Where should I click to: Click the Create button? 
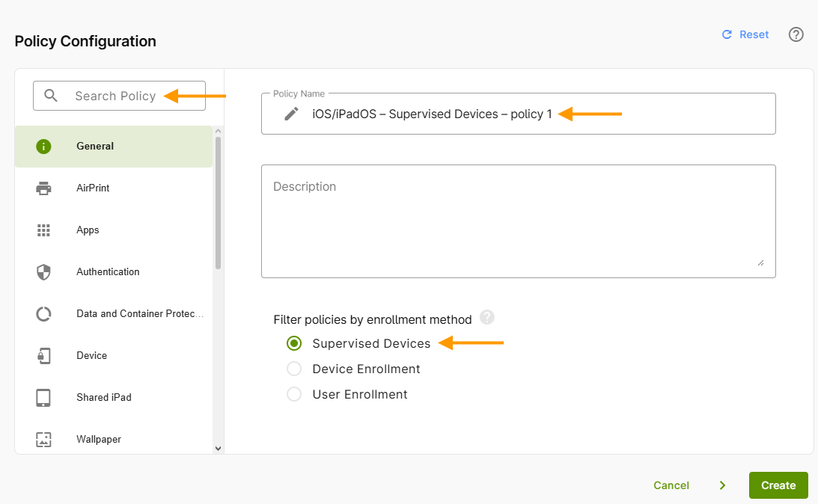click(x=778, y=485)
